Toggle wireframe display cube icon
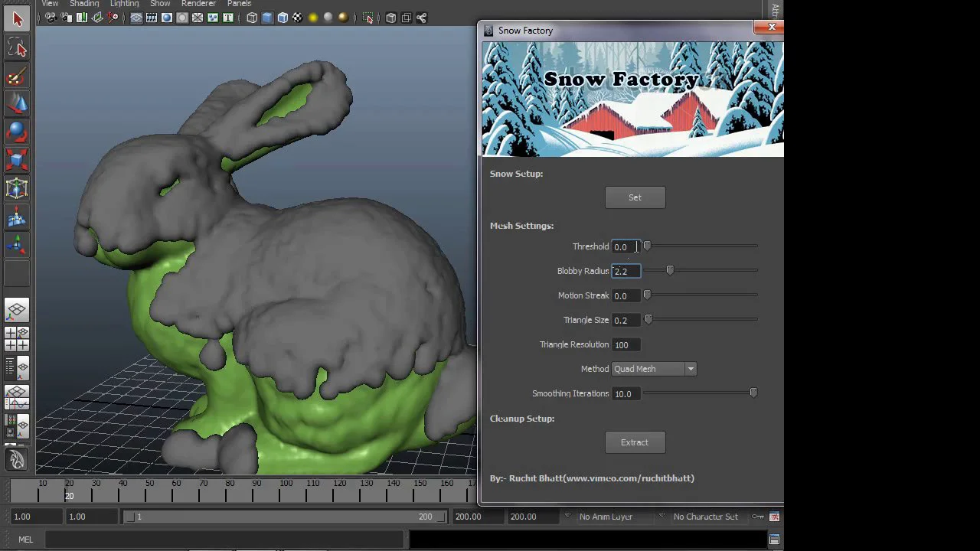Screen dimensions: 980x551 coord(252,18)
